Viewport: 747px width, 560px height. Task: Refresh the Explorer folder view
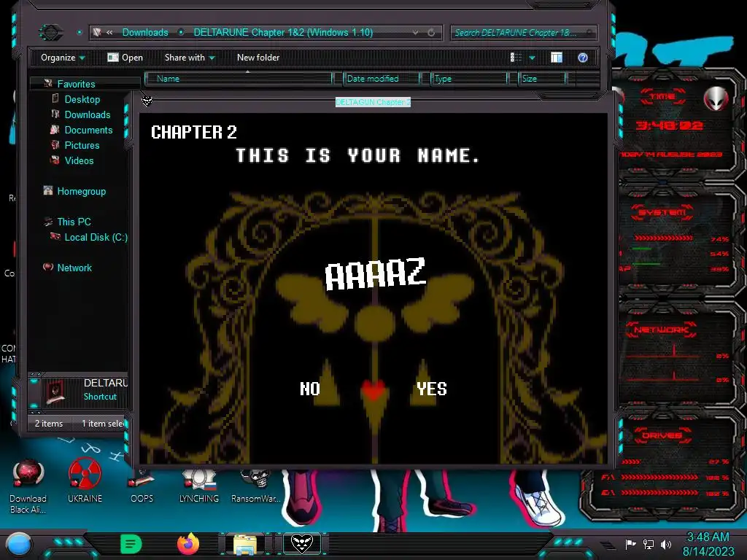pyautogui.click(x=431, y=32)
